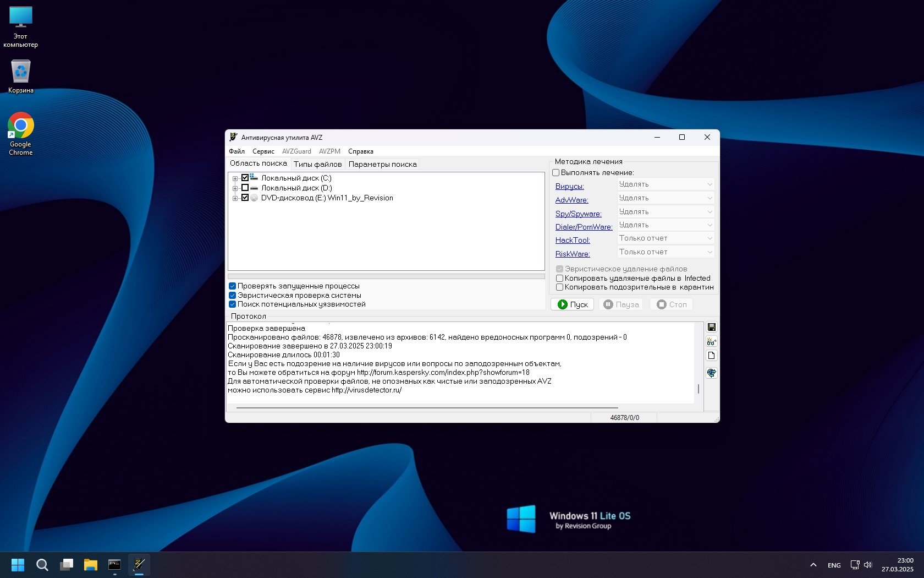
Task: Switch to the Параметры поиска tab
Action: [383, 164]
